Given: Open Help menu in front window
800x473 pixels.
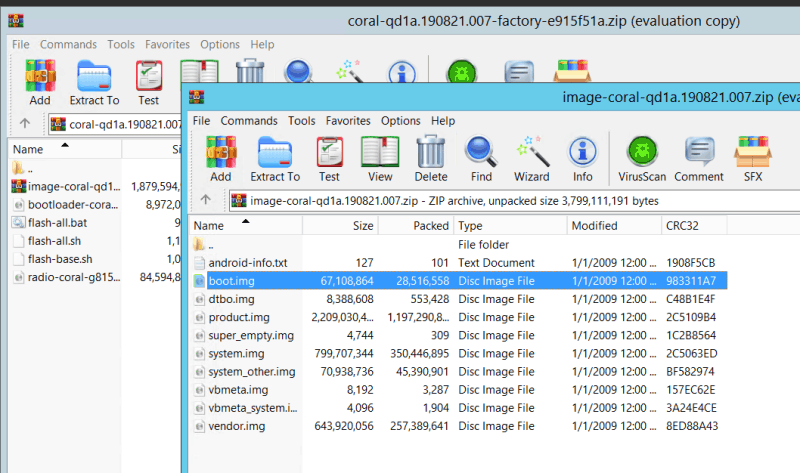Looking at the screenshot, I should [443, 121].
